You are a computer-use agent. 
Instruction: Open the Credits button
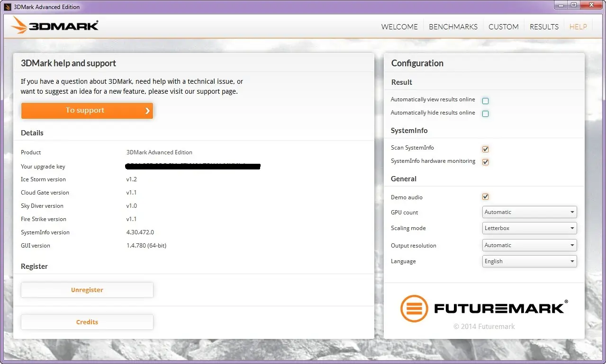tap(87, 322)
